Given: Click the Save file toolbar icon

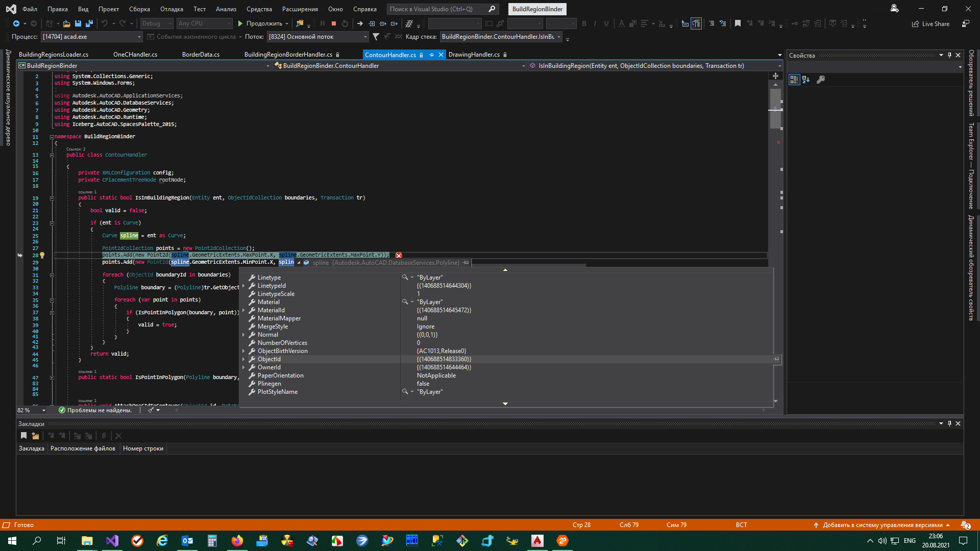Looking at the screenshot, I should point(78,23).
